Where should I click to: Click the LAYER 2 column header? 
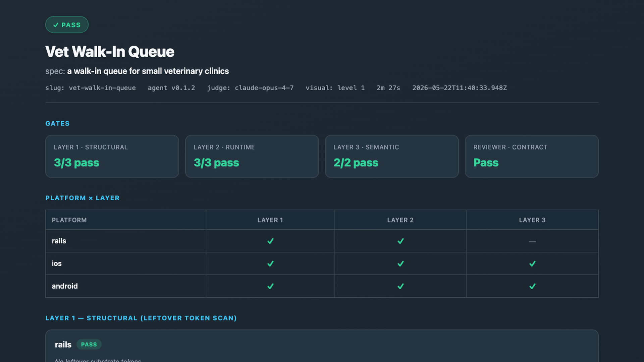[400, 220]
